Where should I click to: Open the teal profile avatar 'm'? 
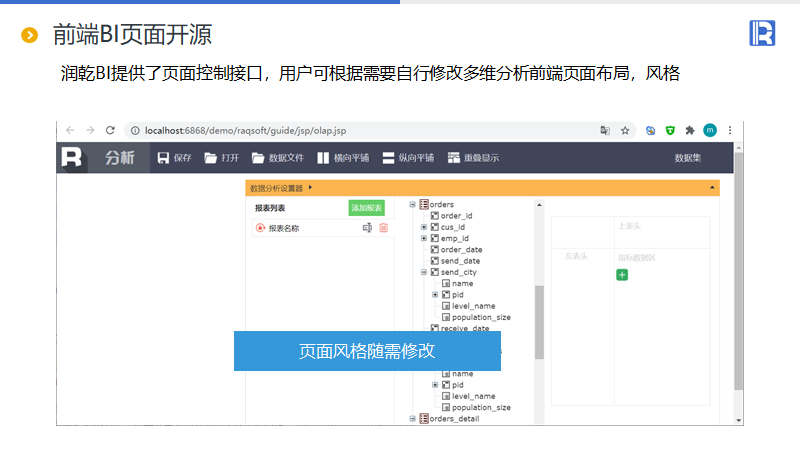[x=710, y=131]
